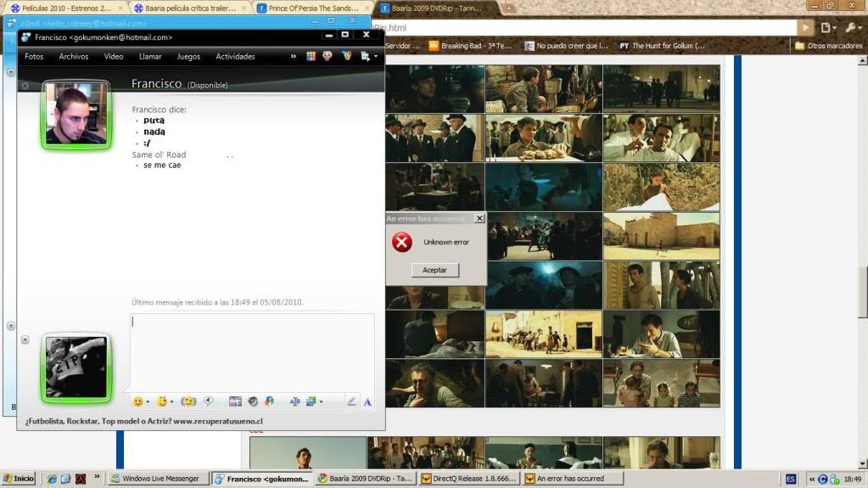Click the browser address bar

point(584,27)
